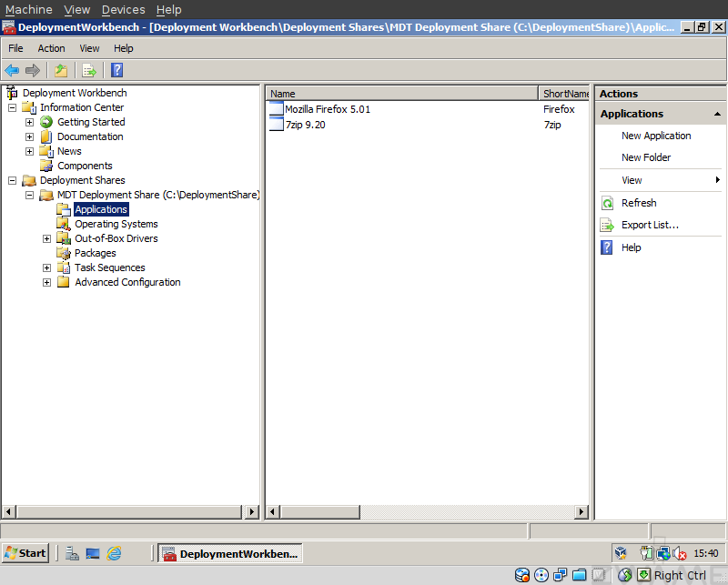Click the list pane horizontal scrollbar thumb
This screenshot has height=585, width=728.
pos(320,512)
